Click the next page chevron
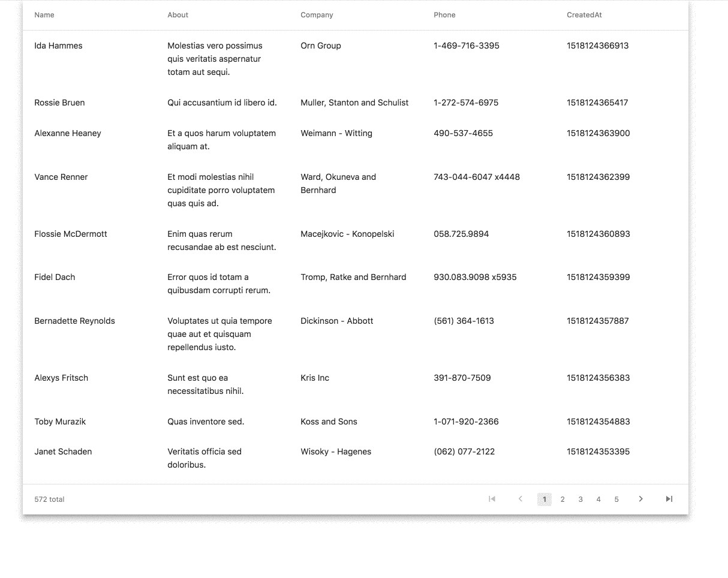The width and height of the screenshot is (728, 578). point(640,499)
